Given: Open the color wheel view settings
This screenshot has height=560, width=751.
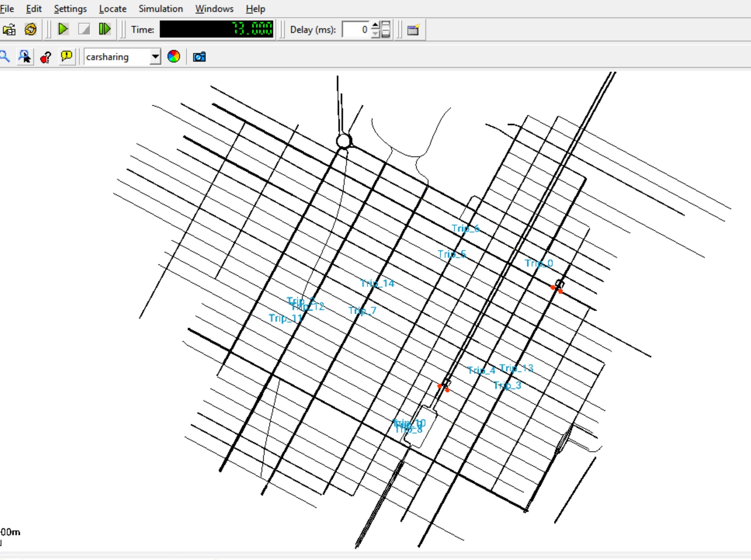Looking at the screenshot, I should 174,56.
